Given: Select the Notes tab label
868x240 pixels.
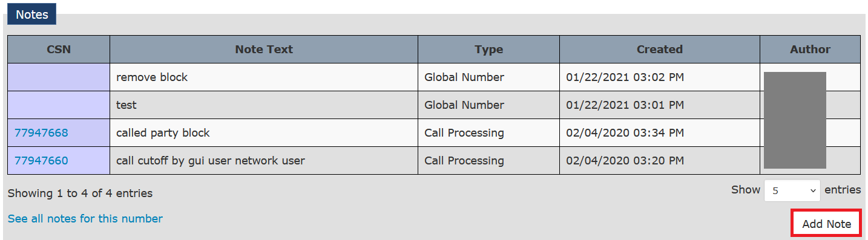Looking at the screenshot, I should coord(32,15).
